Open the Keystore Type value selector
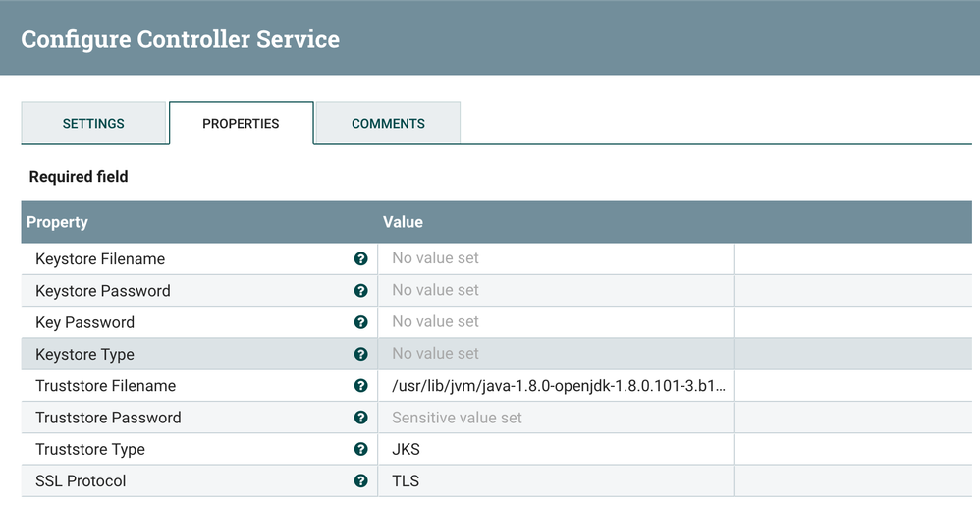This screenshot has width=980, height=505. [555, 355]
